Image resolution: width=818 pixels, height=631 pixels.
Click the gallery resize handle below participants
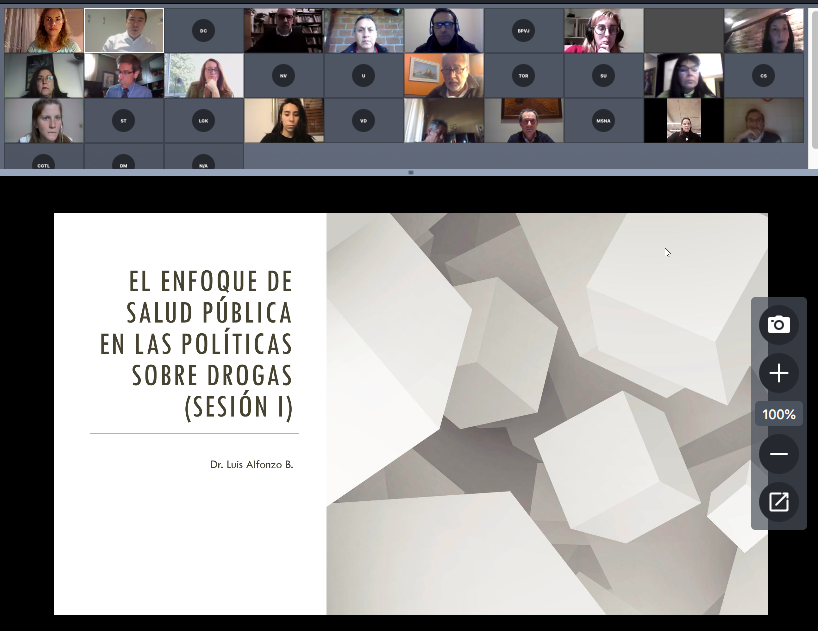(x=409, y=173)
